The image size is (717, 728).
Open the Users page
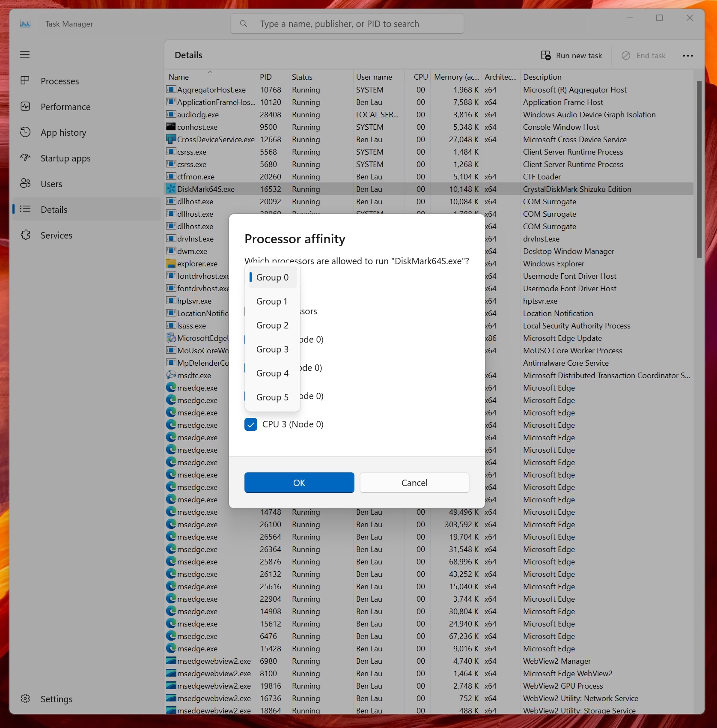[x=86, y=184]
